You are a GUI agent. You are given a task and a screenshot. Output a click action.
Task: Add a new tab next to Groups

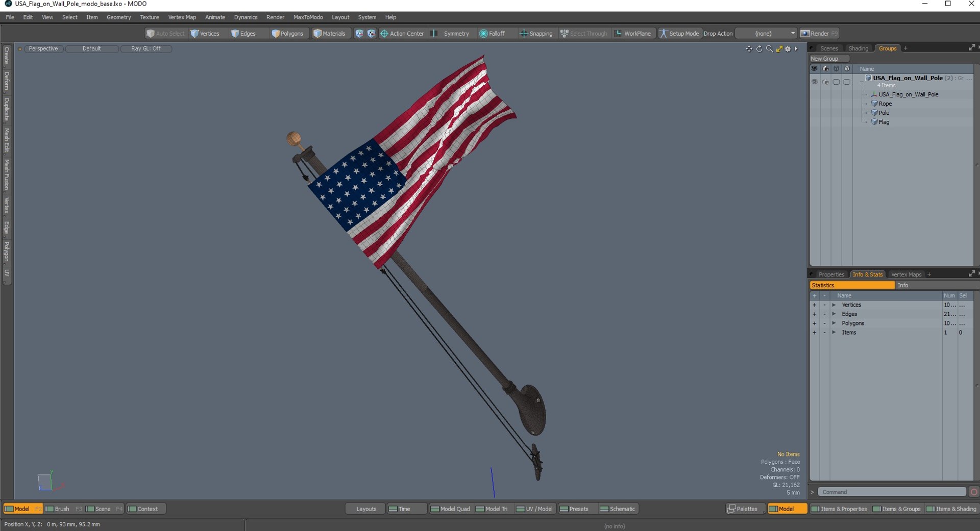905,48
